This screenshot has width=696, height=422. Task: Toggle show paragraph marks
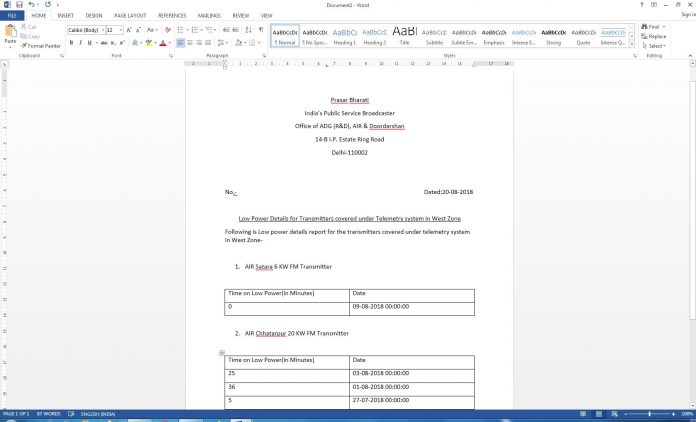tap(261, 30)
